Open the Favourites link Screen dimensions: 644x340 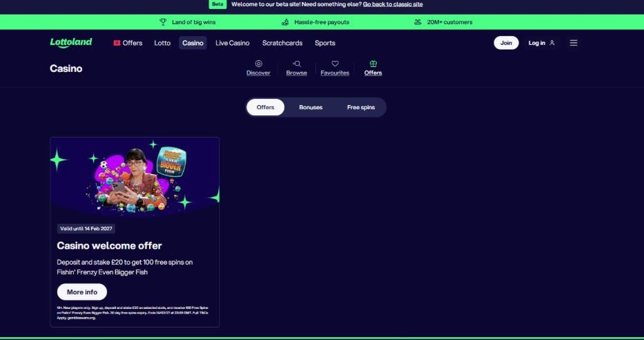click(x=335, y=73)
